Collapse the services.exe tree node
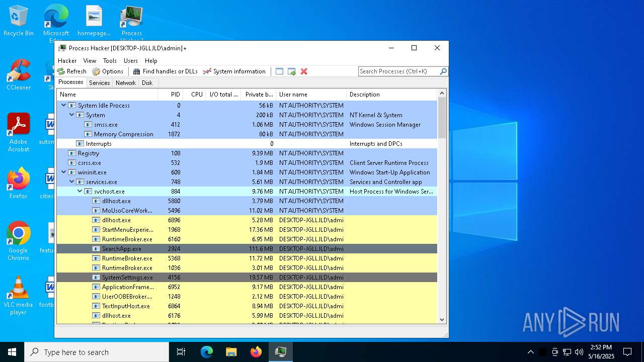The height and width of the screenshot is (362, 644). point(72,182)
